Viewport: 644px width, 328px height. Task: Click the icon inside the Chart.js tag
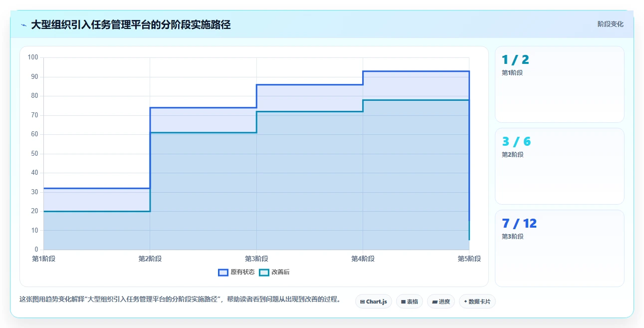pyautogui.click(x=362, y=302)
